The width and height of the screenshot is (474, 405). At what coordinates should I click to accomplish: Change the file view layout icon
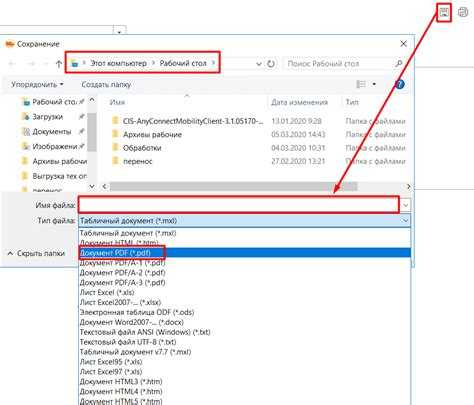pos(361,84)
